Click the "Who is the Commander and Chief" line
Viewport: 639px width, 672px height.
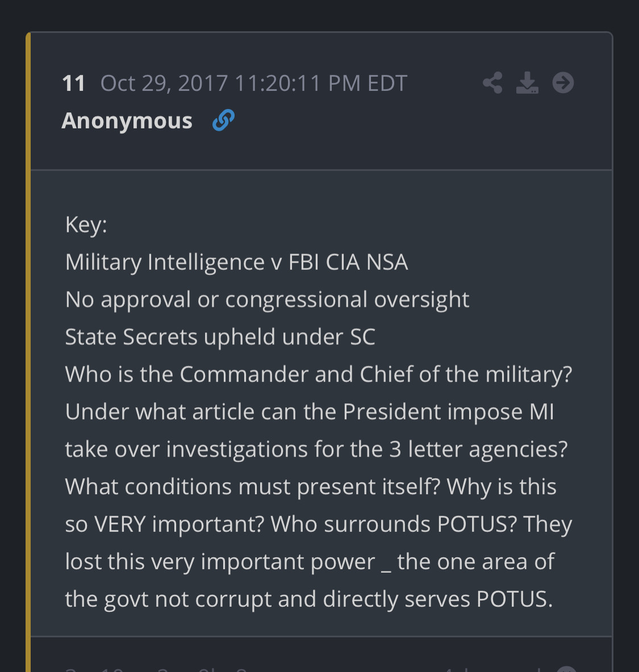coord(318,374)
